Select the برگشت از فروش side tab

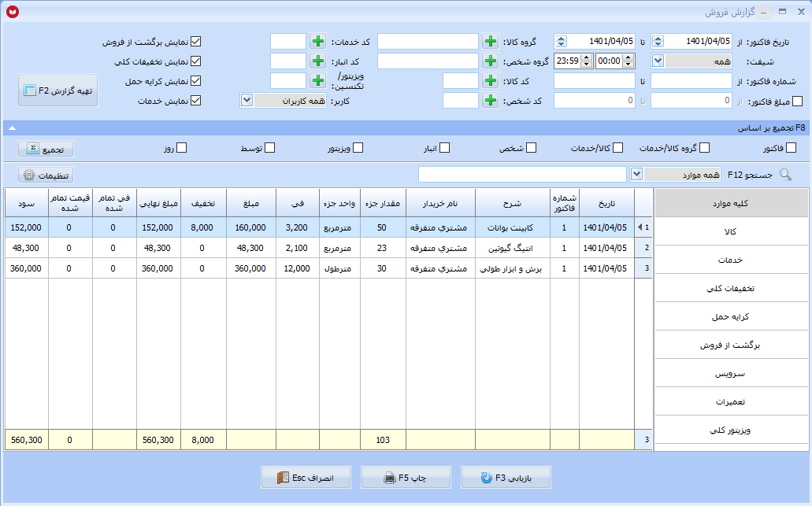click(731, 345)
